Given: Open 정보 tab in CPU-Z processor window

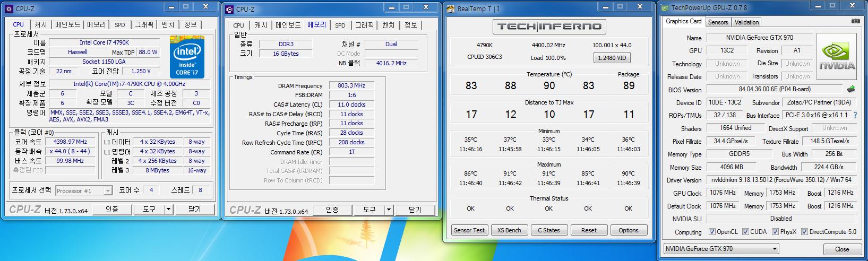Looking at the screenshot, I should [x=190, y=24].
